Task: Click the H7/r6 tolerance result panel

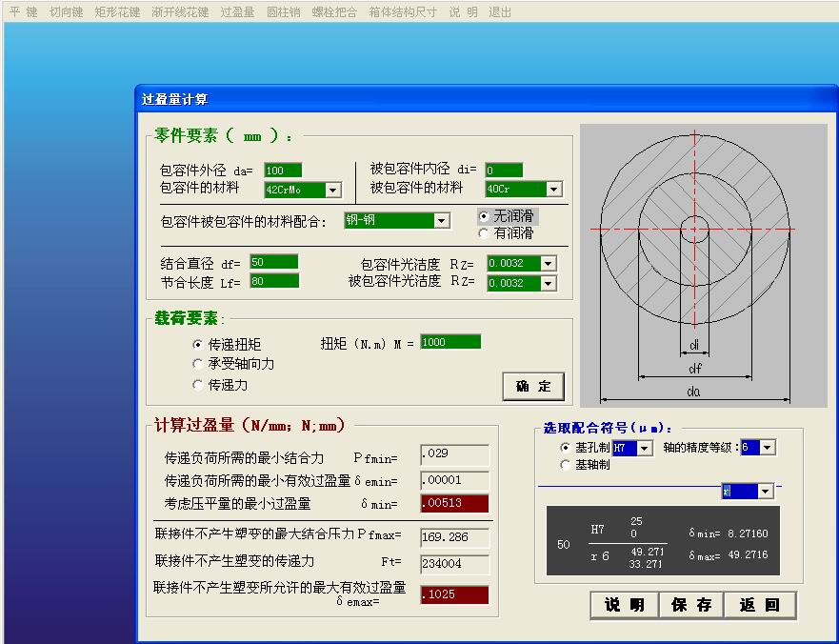Action: [663, 541]
